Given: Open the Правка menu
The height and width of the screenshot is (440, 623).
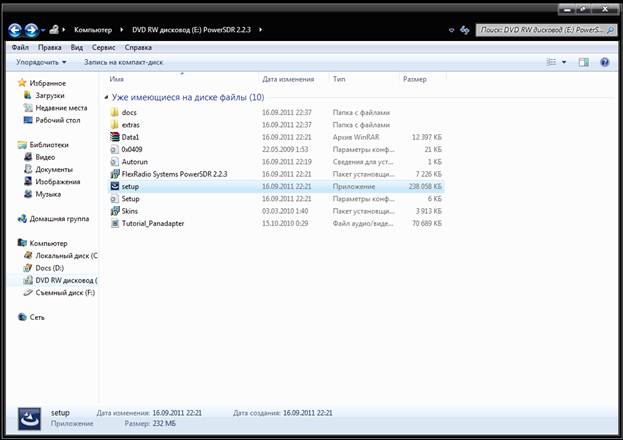Looking at the screenshot, I should pos(50,47).
